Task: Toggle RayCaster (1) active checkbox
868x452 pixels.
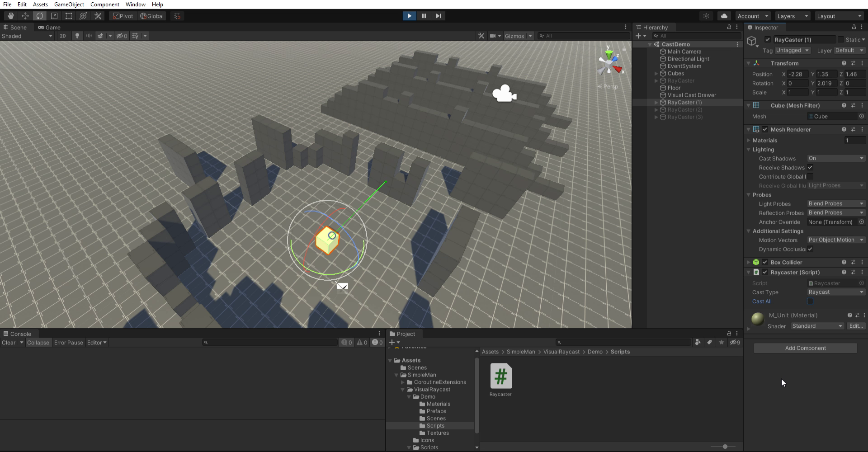Action: pyautogui.click(x=768, y=40)
